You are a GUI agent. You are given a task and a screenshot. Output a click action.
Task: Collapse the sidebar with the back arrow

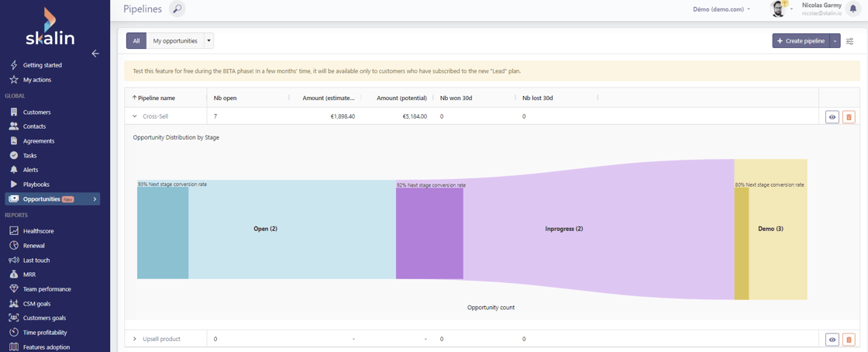[x=95, y=53]
